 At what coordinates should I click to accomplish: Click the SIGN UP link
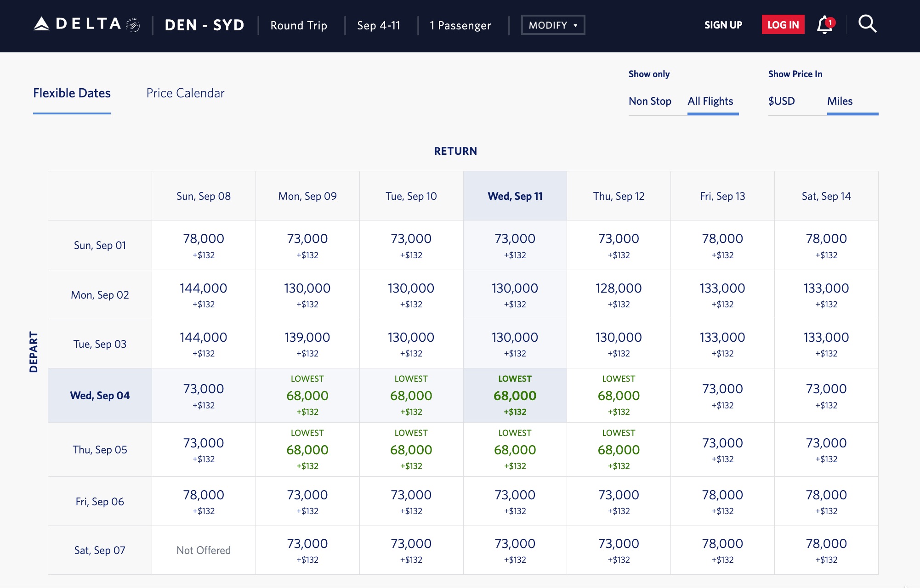point(723,25)
